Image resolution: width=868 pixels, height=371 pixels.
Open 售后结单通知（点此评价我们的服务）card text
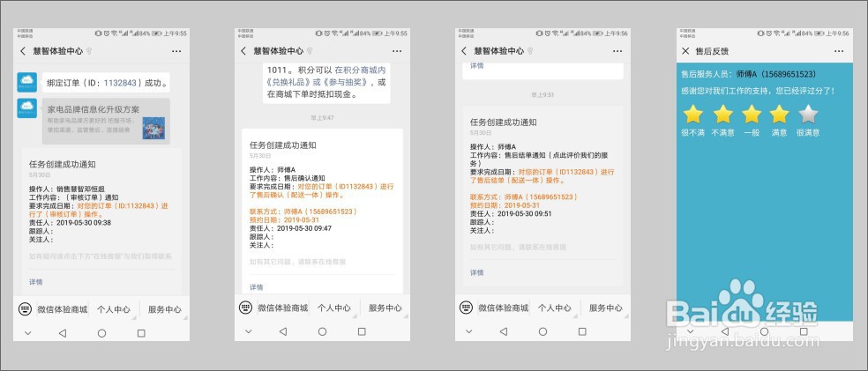click(x=537, y=160)
